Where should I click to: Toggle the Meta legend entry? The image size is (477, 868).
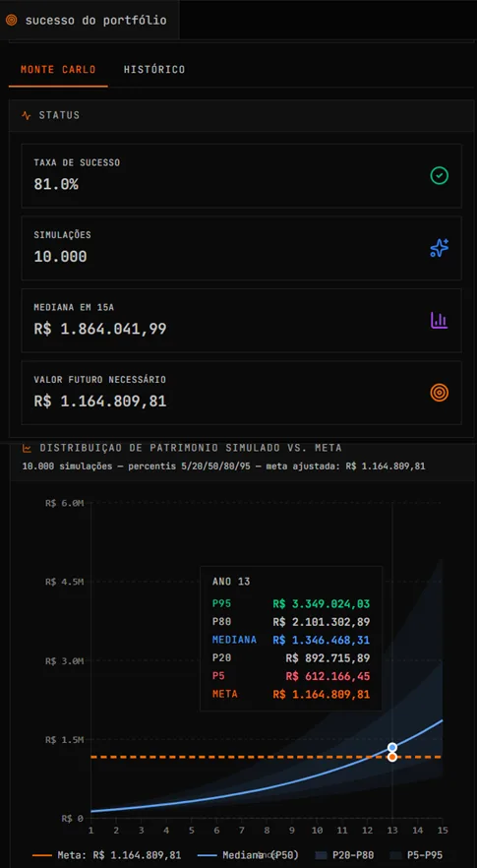[107, 854]
